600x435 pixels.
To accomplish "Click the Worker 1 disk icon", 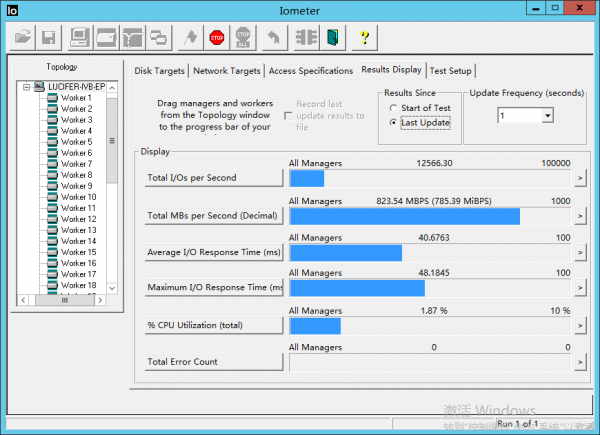I will click(x=52, y=98).
